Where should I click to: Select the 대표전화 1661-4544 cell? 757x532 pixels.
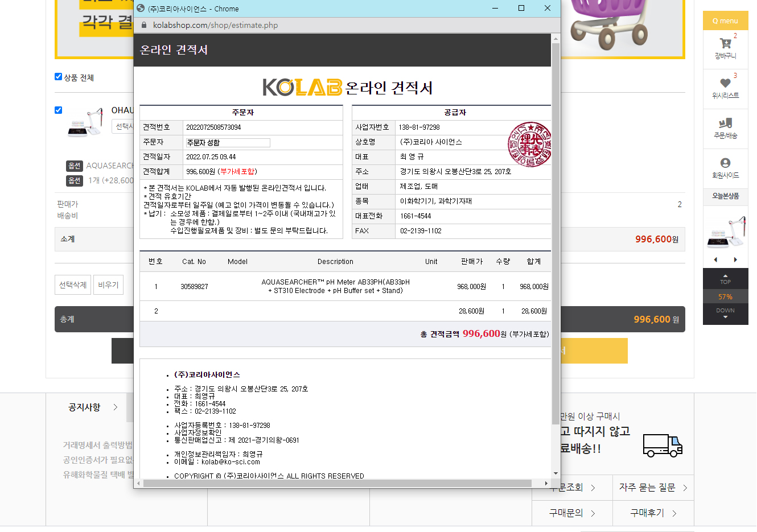pyautogui.click(x=415, y=216)
